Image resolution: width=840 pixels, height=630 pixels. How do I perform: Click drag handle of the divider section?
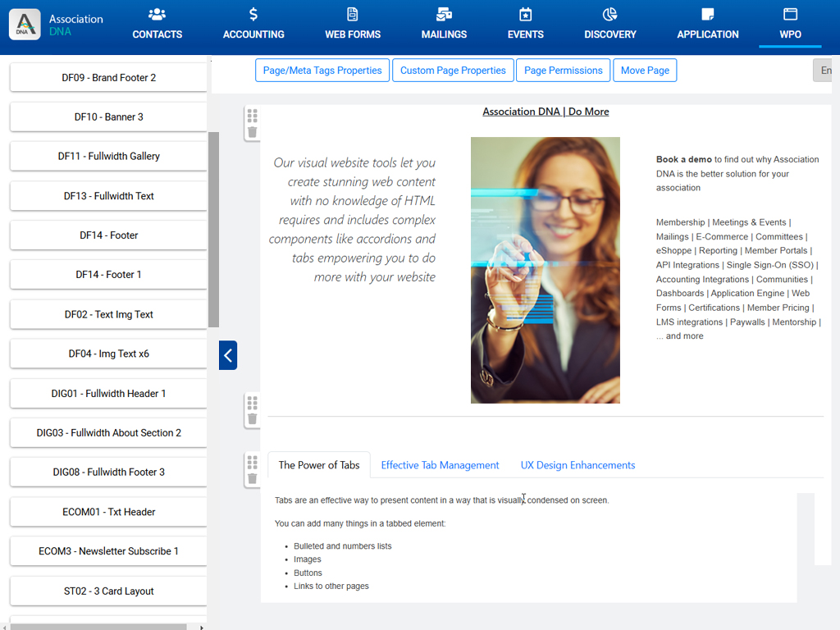coord(253,402)
